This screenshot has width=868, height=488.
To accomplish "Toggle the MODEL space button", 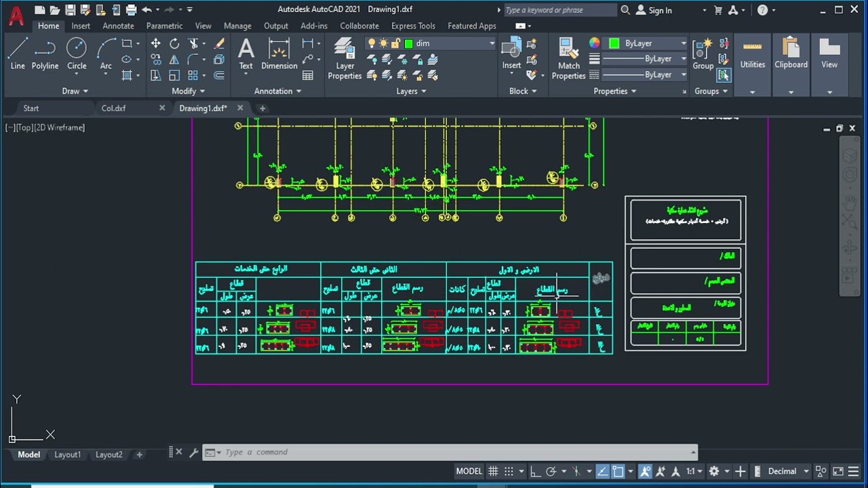I will coord(469,471).
